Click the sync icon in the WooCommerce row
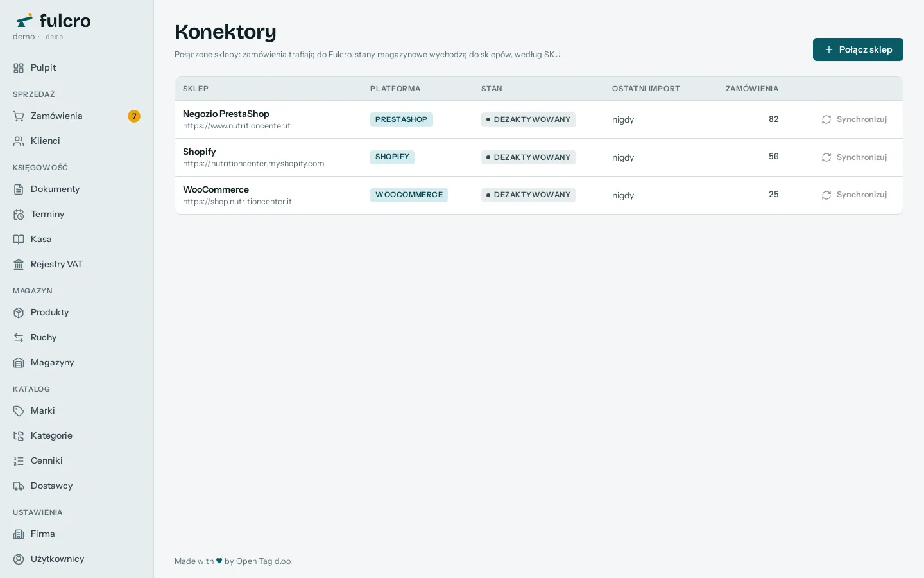 826,195
